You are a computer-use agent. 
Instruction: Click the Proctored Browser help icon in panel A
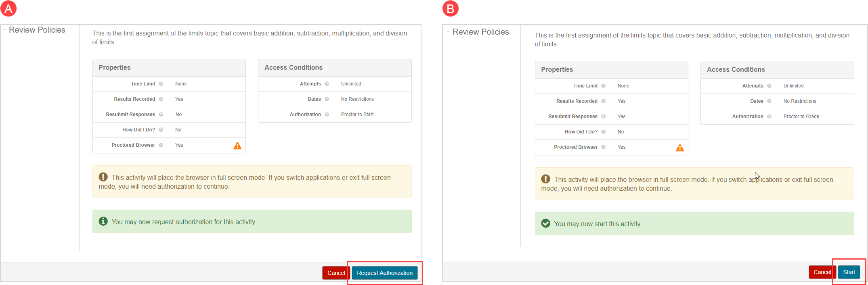pos(161,145)
